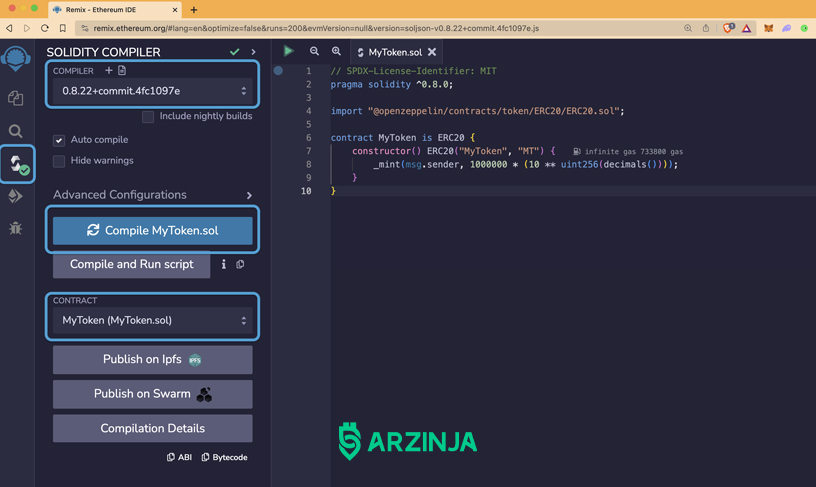Click the green Run script play icon
The width and height of the screenshot is (816, 487).
(x=288, y=51)
